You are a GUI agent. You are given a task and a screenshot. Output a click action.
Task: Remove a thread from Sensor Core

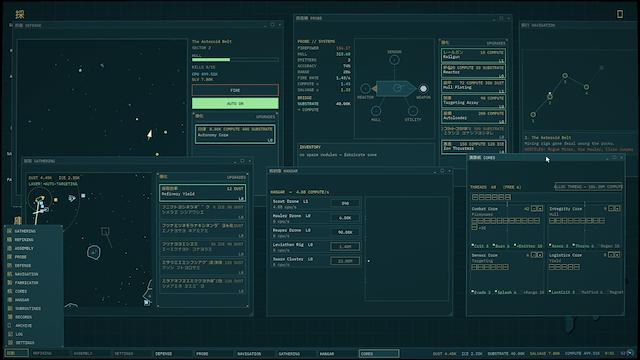(x=533, y=255)
